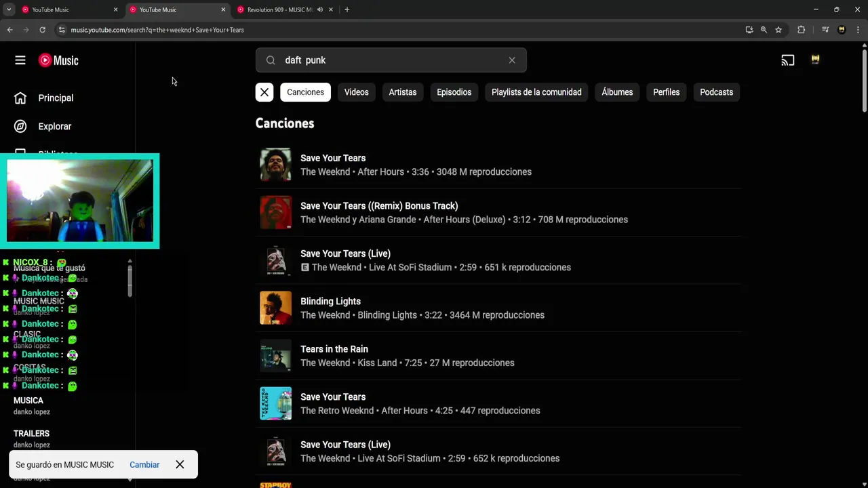Viewport: 868px width, 488px height.
Task: Select the Canciones filter chip
Action: point(305,92)
